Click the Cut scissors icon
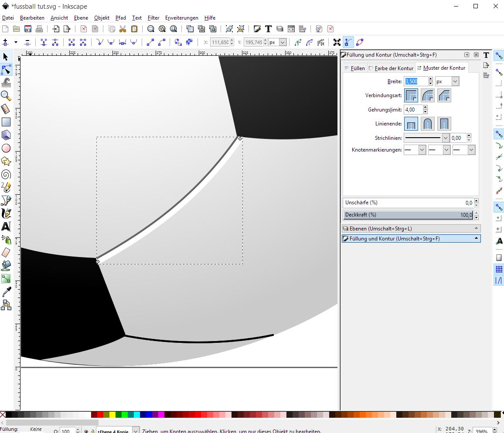Viewport: 504px width, 433px height. pos(123,29)
